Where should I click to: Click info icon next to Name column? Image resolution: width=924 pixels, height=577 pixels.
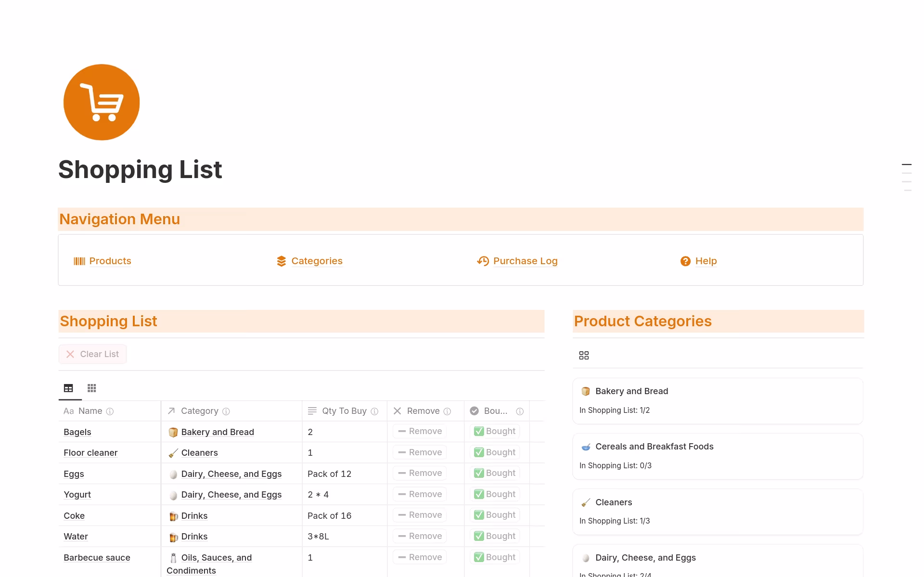click(110, 411)
